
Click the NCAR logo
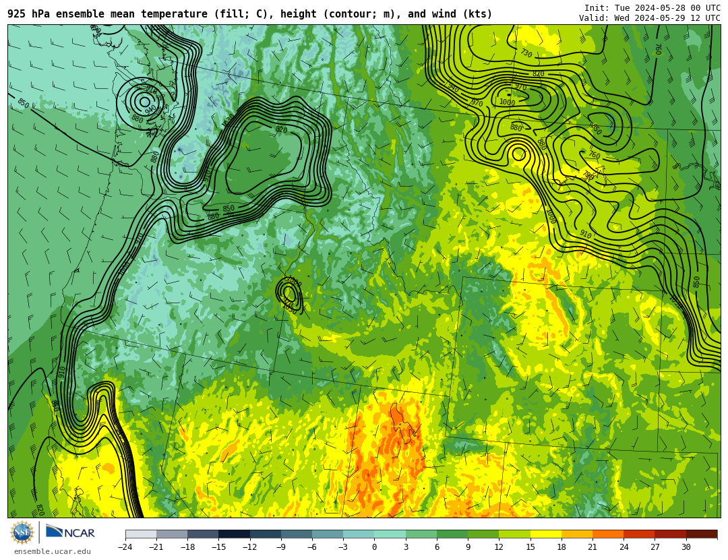(70, 532)
